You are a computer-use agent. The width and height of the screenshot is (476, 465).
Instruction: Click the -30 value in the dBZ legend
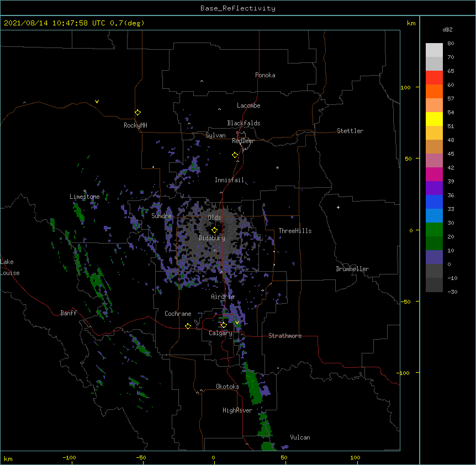click(x=452, y=292)
